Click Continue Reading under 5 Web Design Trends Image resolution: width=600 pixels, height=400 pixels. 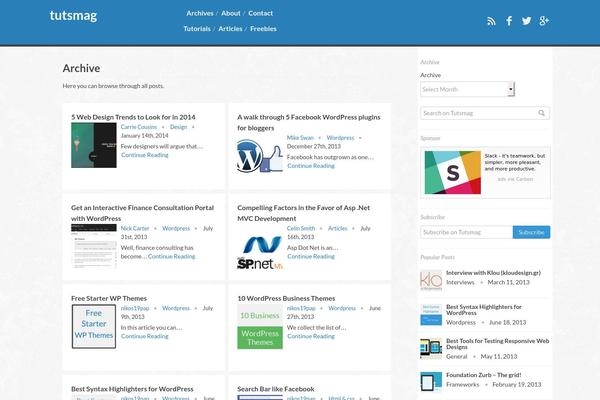pyautogui.click(x=144, y=155)
